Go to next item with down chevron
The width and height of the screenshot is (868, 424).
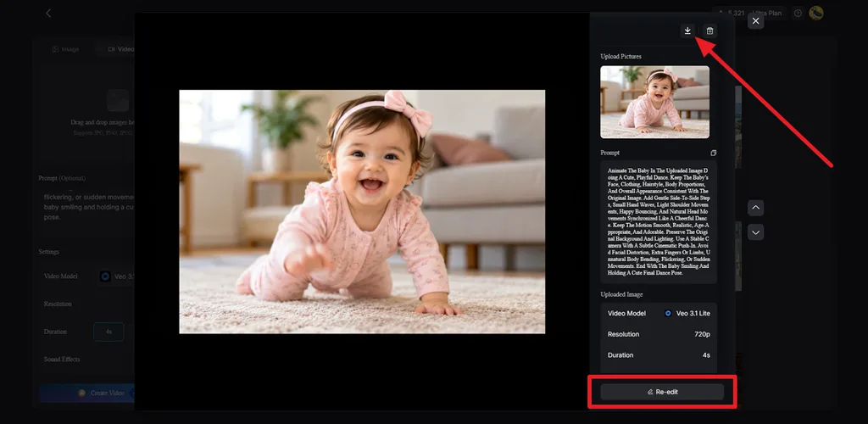click(755, 232)
